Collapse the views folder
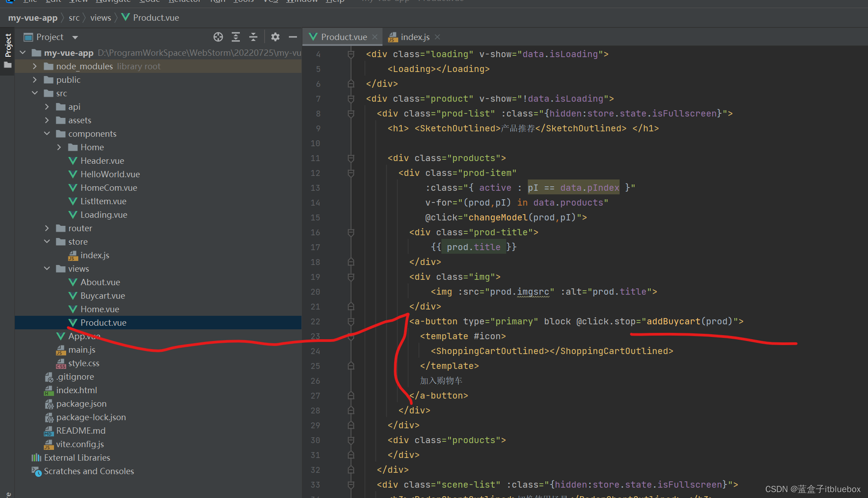This screenshot has width=868, height=498. [x=47, y=269]
